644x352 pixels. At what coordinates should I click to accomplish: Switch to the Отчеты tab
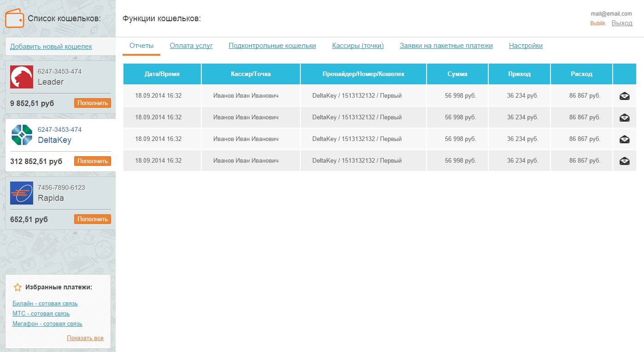pyautogui.click(x=141, y=46)
